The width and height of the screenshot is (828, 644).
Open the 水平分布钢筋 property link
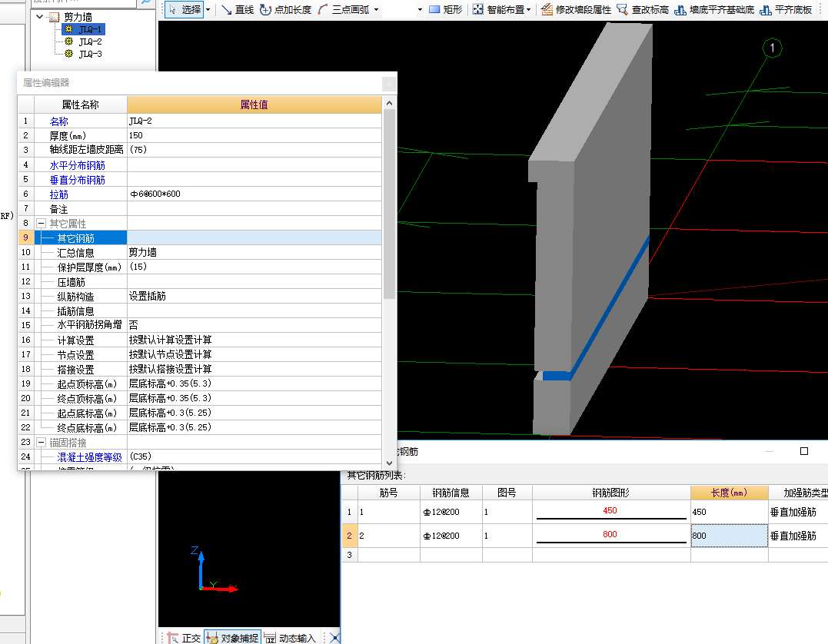click(x=77, y=165)
